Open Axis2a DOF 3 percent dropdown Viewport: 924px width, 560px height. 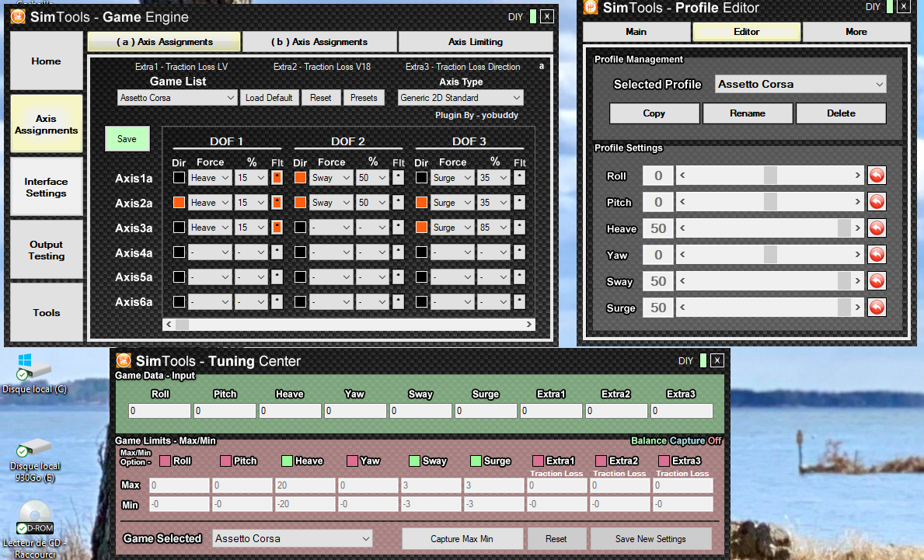click(493, 203)
